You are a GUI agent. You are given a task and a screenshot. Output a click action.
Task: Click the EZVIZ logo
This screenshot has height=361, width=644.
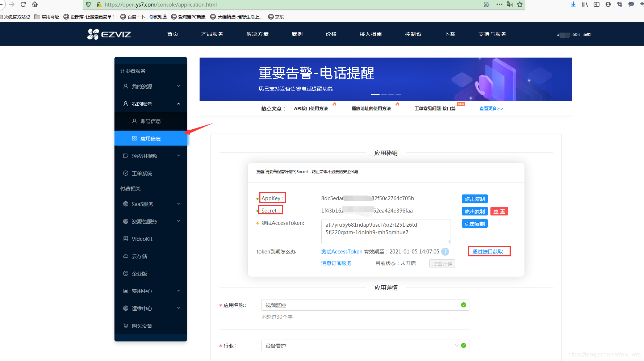(108, 34)
